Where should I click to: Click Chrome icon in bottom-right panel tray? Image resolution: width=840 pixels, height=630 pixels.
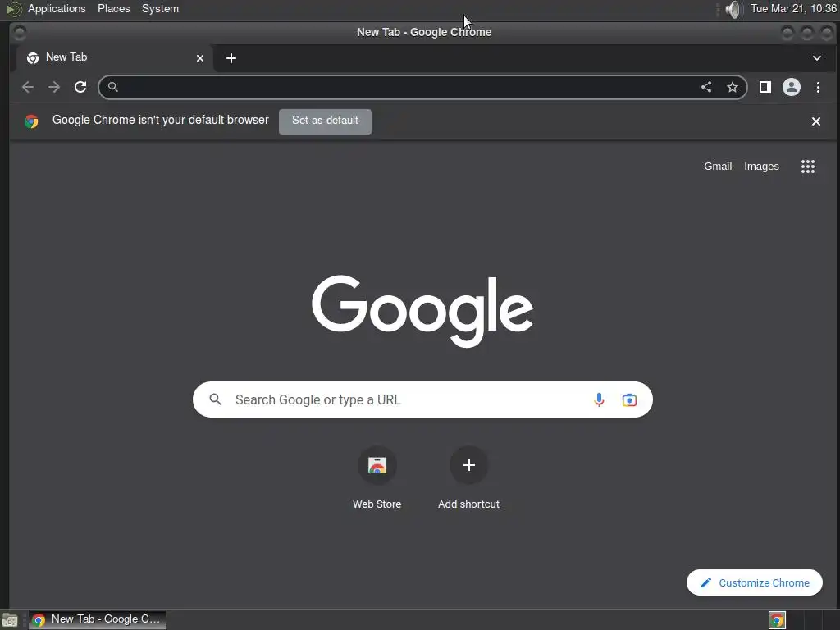point(777,620)
